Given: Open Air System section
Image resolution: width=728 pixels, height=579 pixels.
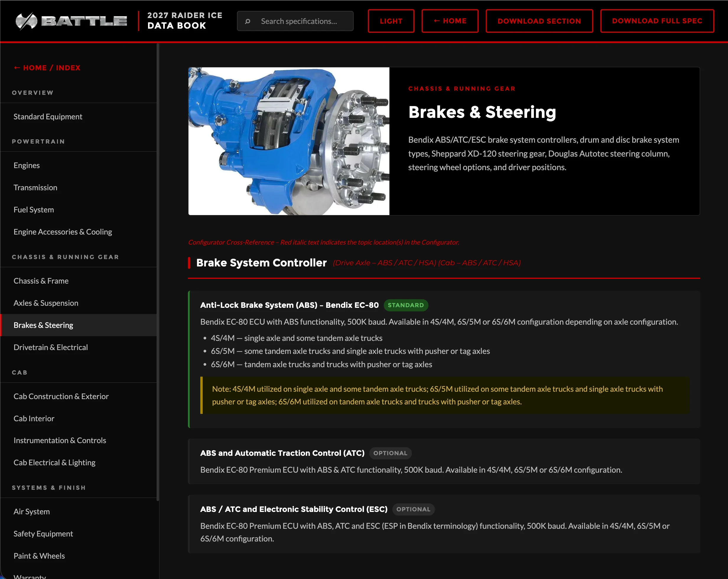Looking at the screenshot, I should pos(78,511).
